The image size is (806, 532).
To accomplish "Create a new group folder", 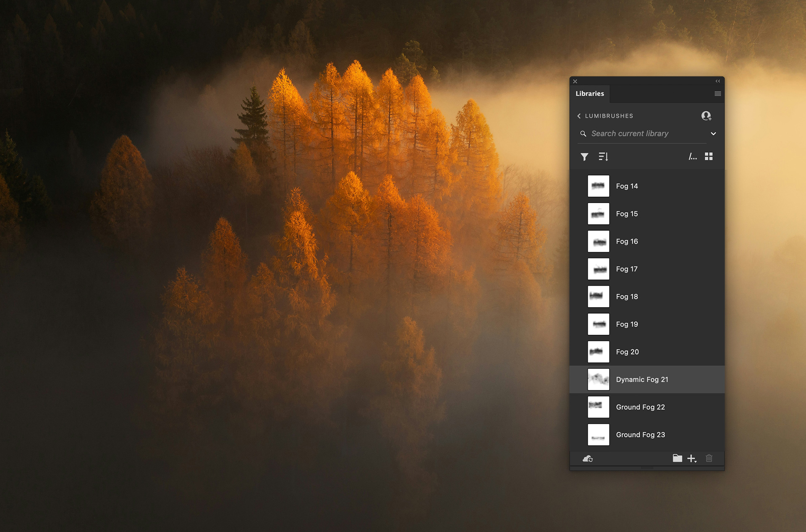I will 677,458.
